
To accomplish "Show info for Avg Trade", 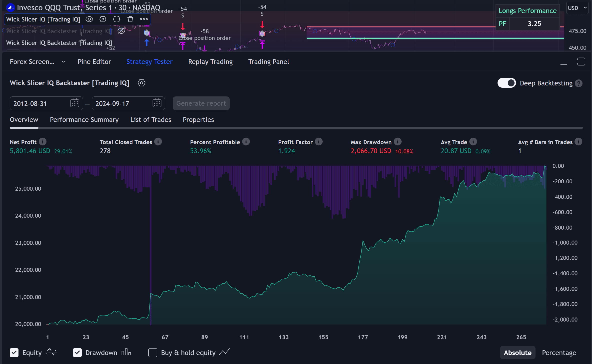I will (473, 142).
